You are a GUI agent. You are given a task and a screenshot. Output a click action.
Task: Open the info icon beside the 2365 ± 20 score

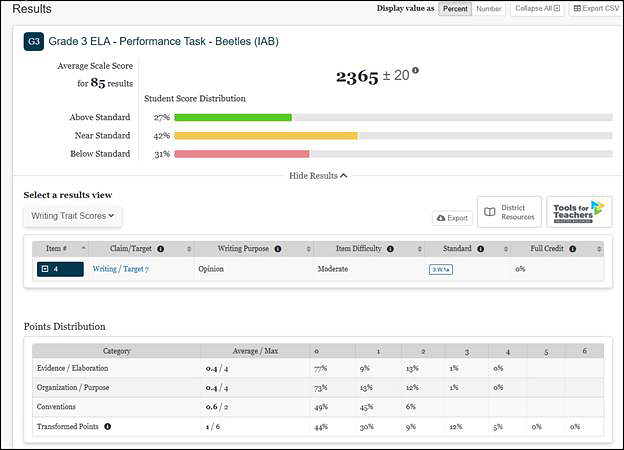point(415,70)
